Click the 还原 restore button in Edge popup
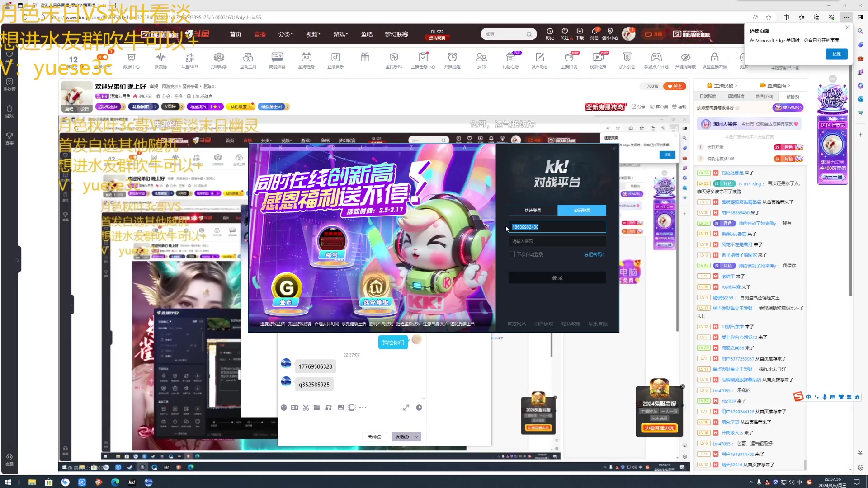This screenshot has height=488, width=868. [x=837, y=54]
